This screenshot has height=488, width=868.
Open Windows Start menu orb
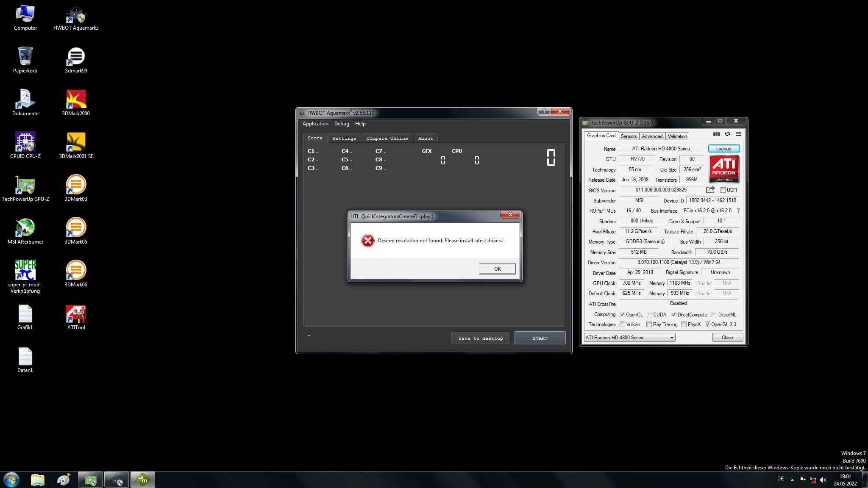[11, 480]
